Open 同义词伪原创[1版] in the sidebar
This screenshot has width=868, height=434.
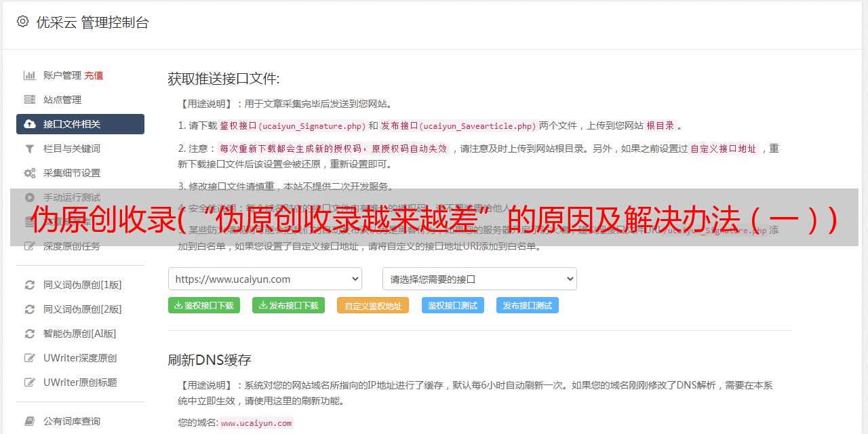coord(83,285)
